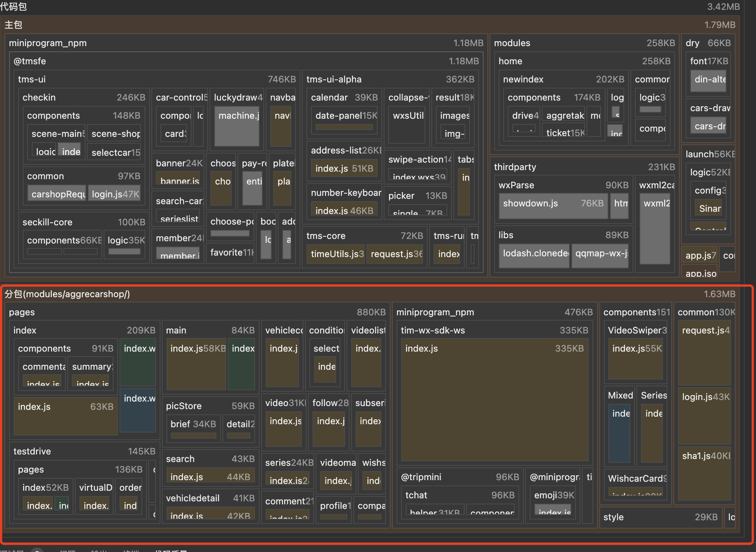Image resolution: width=756 pixels, height=552 pixels.
Task: Click the index.js 63KB block in pages index
Action: [x=65, y=416]
